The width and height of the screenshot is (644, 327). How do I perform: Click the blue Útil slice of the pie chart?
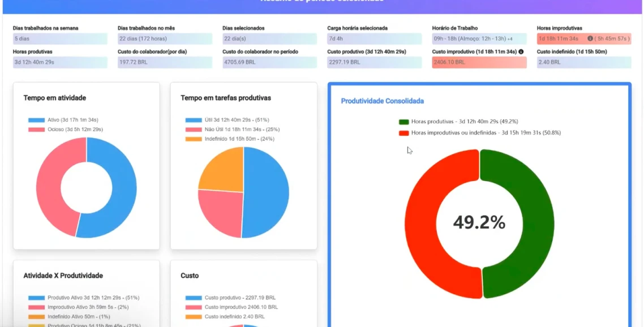pyautogui.click(x=267, y=192)
